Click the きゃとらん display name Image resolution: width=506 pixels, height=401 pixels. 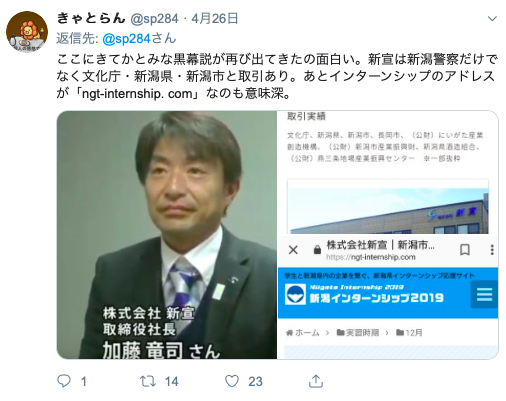[91, 18]
